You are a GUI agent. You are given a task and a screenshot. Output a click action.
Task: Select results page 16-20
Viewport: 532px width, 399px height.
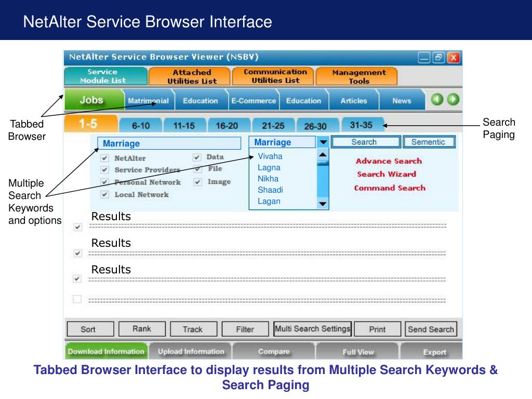[229, 126]
